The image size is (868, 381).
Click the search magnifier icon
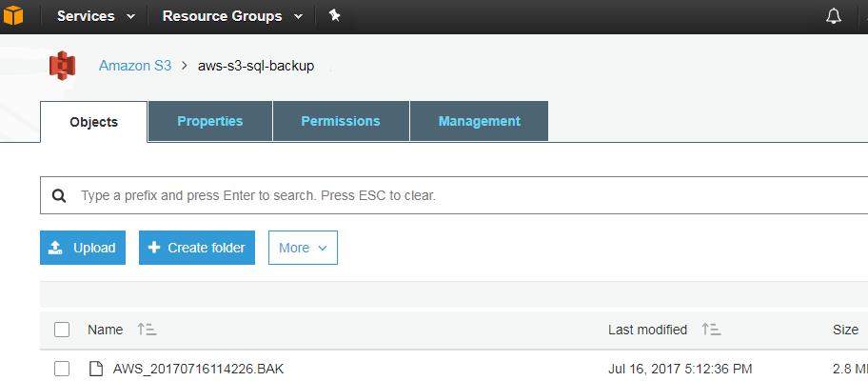click(59, 195)
